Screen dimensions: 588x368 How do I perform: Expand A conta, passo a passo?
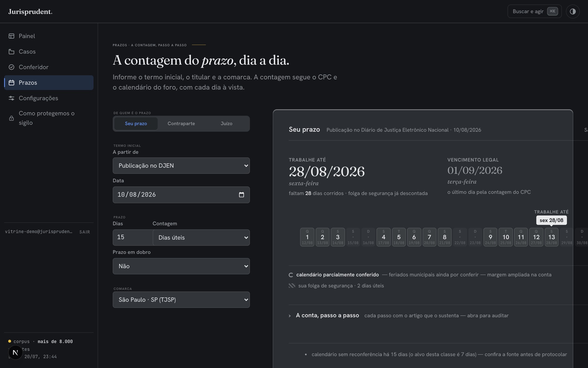coord(328,315)
